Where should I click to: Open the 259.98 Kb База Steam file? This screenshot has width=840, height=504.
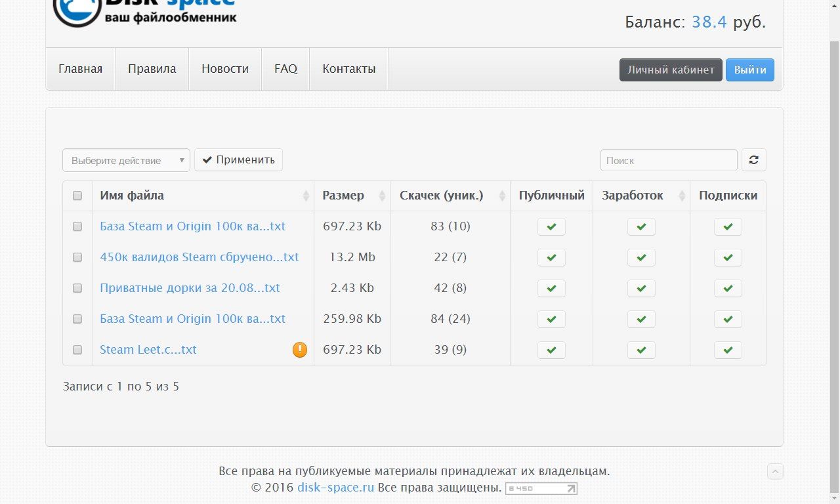tap(193, 319)
